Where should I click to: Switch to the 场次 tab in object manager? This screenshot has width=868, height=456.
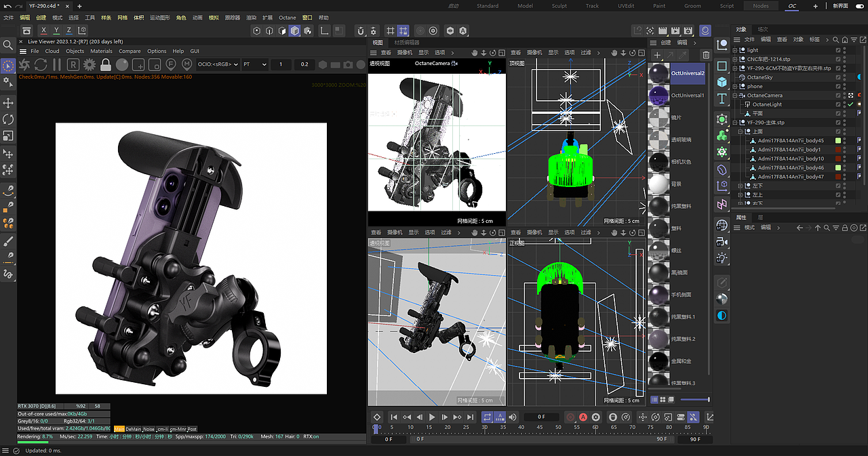coord(763,29)
